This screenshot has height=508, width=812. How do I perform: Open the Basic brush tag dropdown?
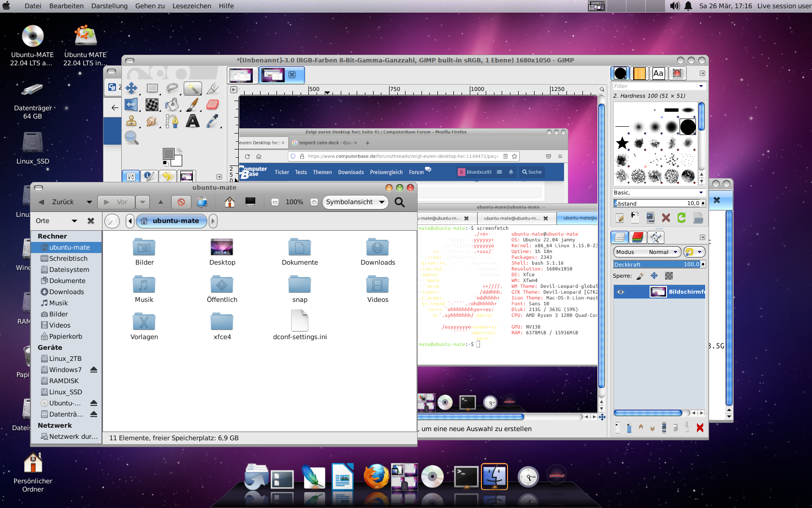coord(701,193)
